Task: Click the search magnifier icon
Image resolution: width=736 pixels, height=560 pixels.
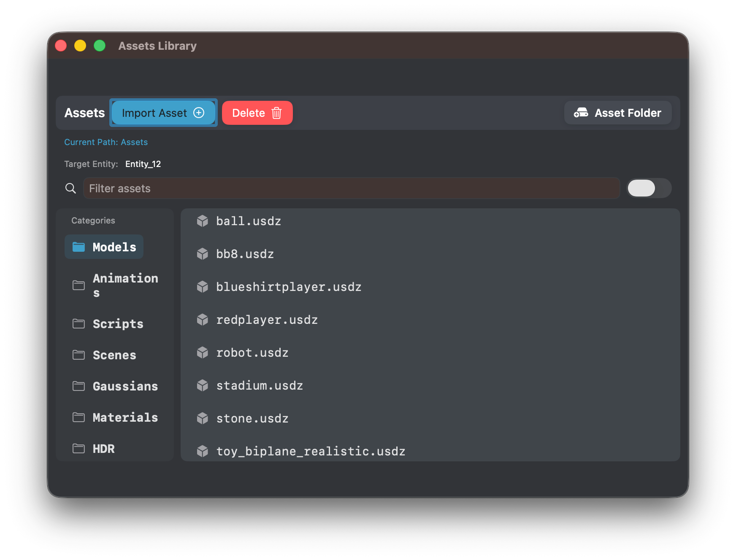Action: [70, 188]
